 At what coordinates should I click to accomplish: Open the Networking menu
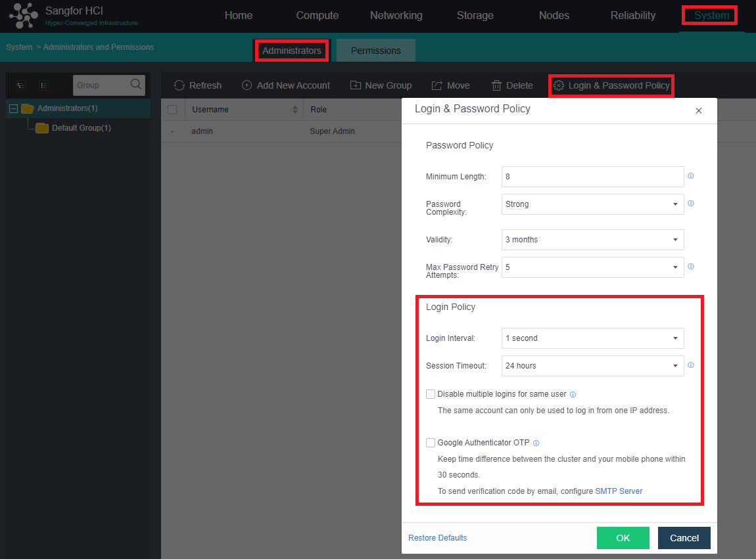click(x=396, y=15)
